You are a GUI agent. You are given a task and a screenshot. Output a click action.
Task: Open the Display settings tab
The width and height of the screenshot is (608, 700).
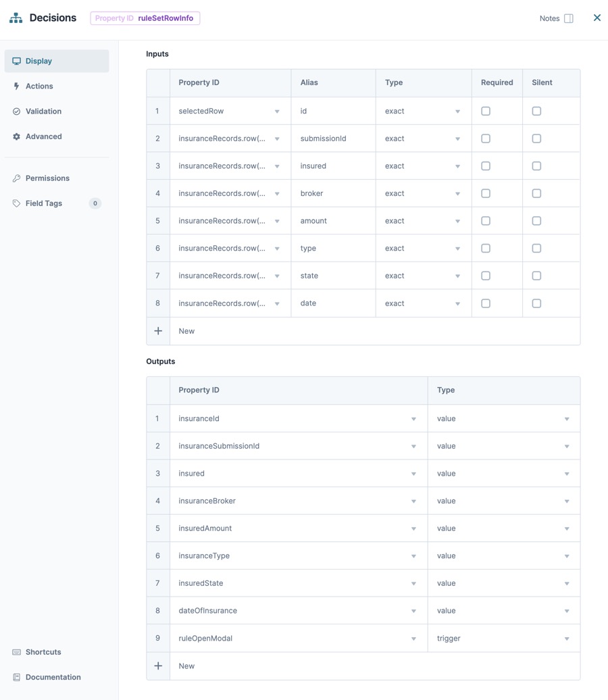point(57,61)
